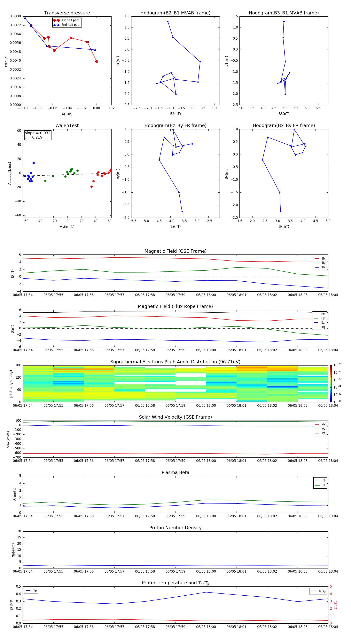
Task: Click the '1st half path' legend entry
Action: (67, 20)
